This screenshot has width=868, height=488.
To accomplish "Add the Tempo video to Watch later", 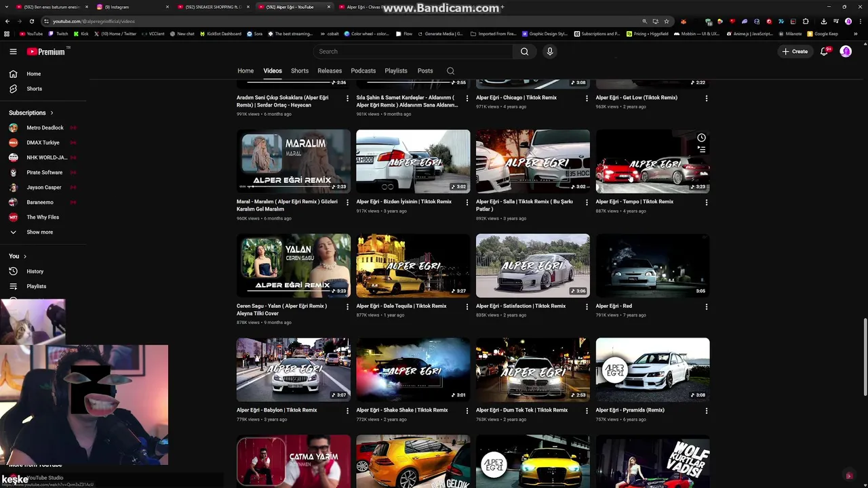I will (x=701, y=138).
